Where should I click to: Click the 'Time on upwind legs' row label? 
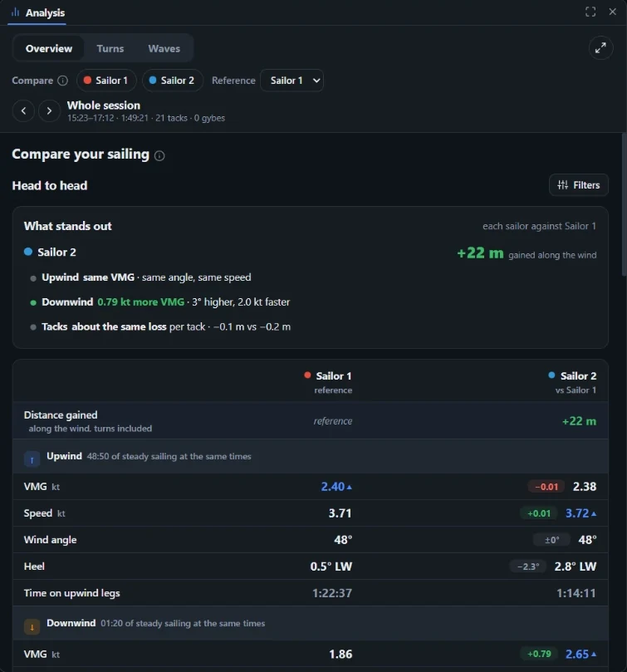coord(72,593)
